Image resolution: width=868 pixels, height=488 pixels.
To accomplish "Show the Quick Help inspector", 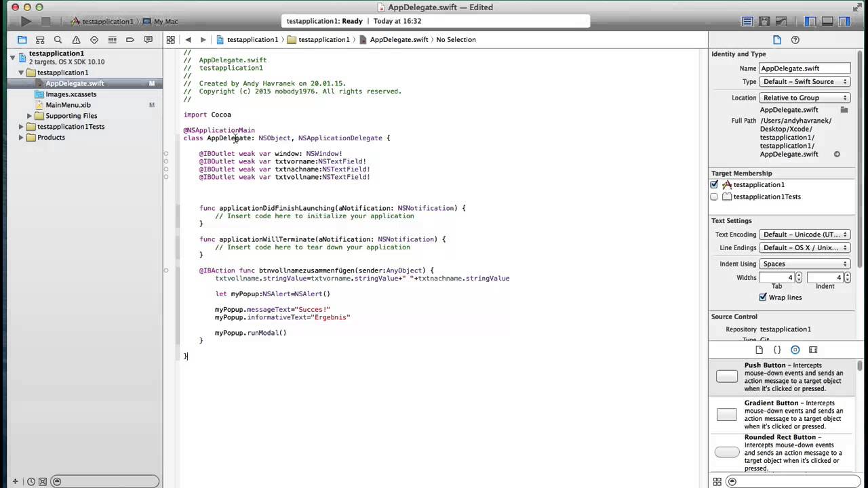I will tap(795, 40).
